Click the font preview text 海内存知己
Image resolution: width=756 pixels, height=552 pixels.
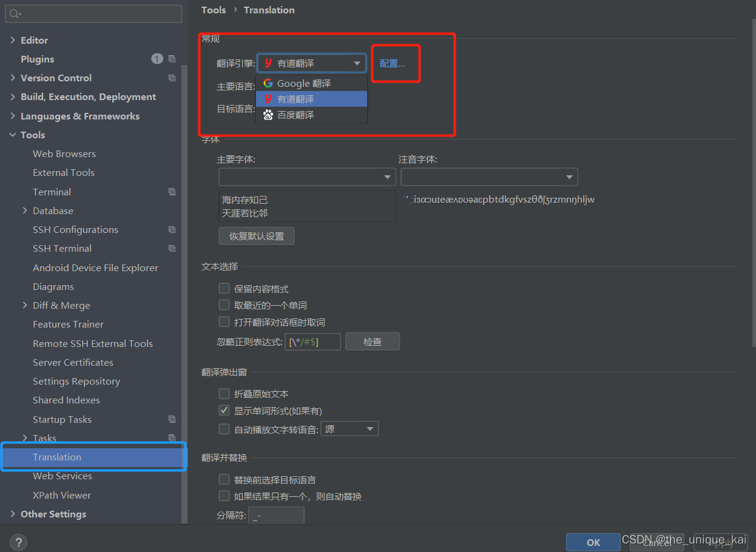(245, 200)
